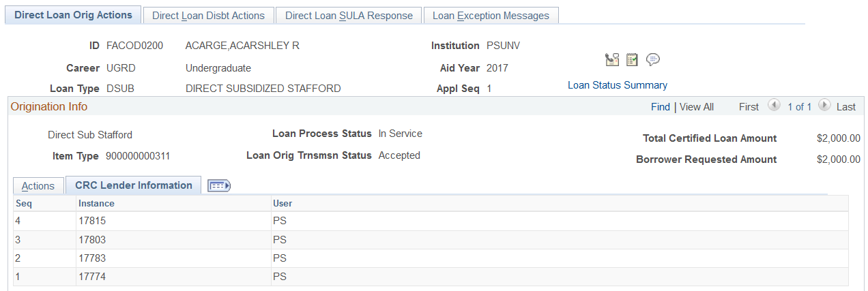Click the comments speech bubble icon
This screenshot has height=291, width=868.
(653, 60)
